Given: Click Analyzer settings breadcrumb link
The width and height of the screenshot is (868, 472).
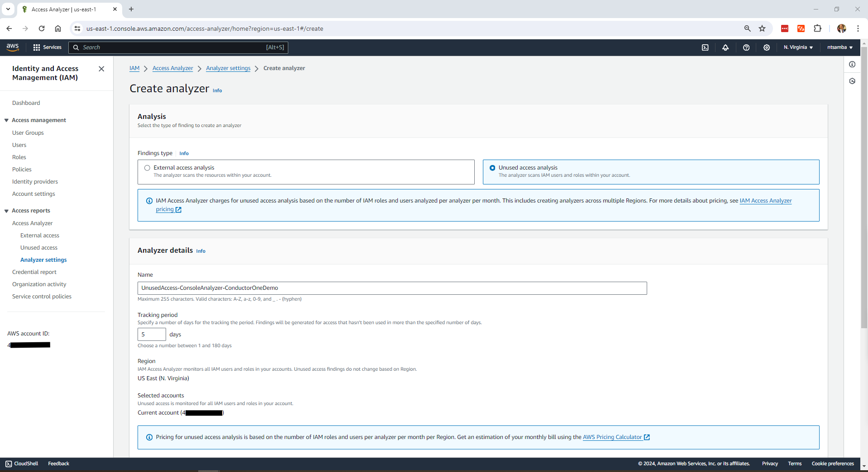Looking at the screenshot, I should click(x=228, y=68).
